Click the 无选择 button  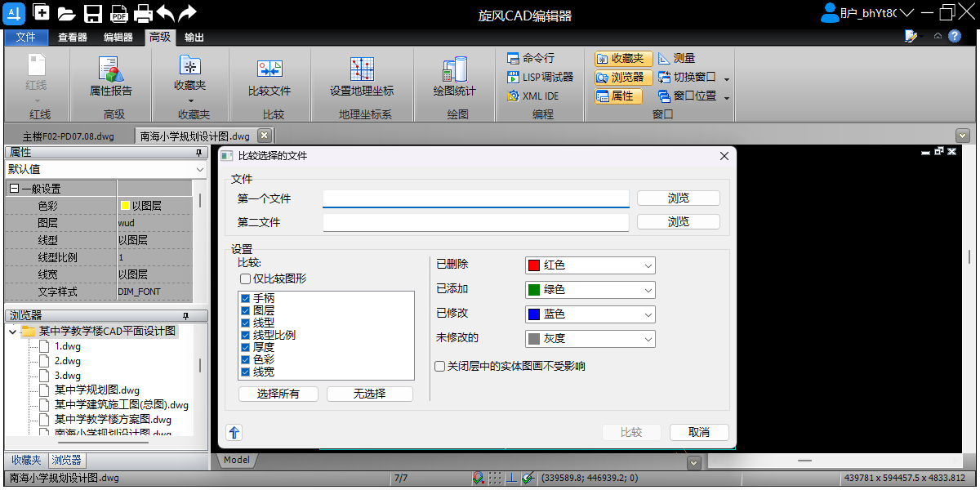pyautogui.click(x=370, y=394)
